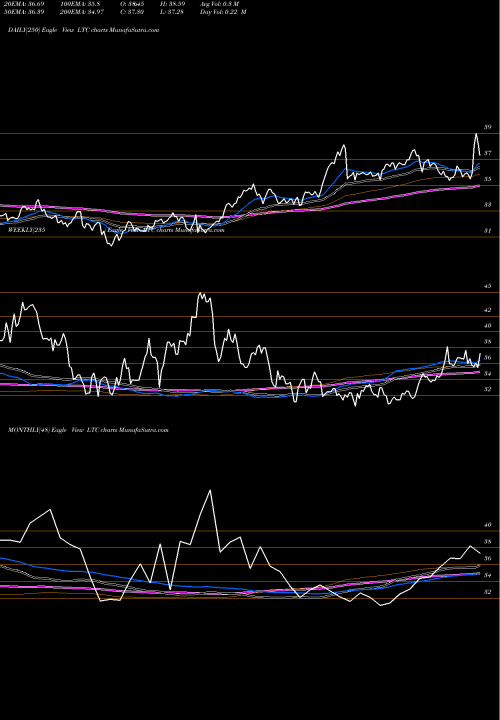The height and width of the screenshot is (720, 500).
Task: Click the 39 price label on the daily chart
Action: click(488, 127)
